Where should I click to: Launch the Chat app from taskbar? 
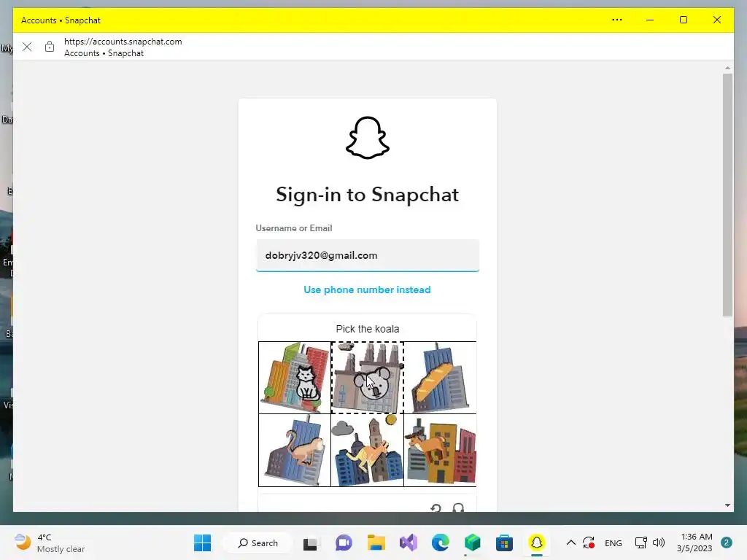(344, 542)
